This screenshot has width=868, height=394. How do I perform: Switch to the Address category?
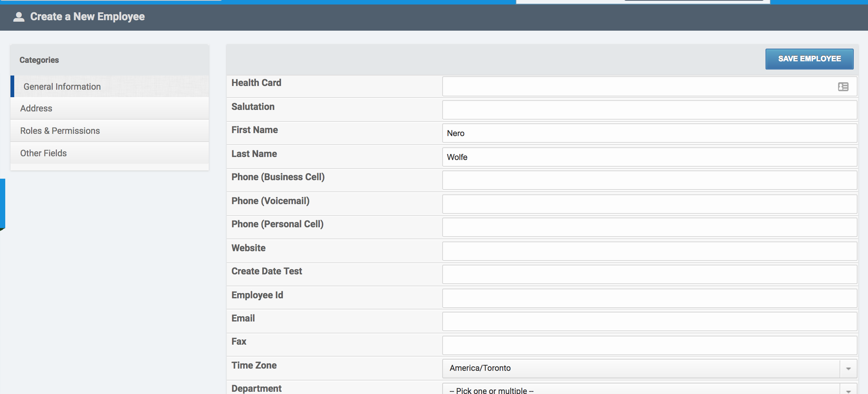(x=36, y=108)
